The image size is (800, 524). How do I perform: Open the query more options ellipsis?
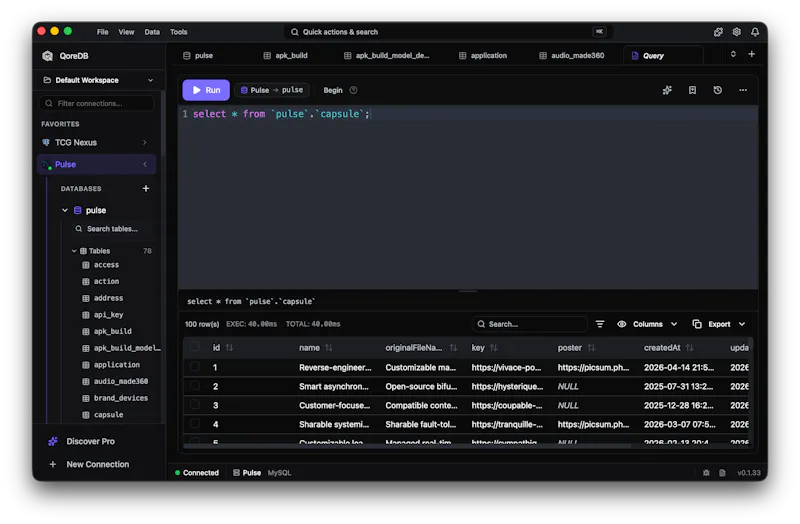point(743,90)
